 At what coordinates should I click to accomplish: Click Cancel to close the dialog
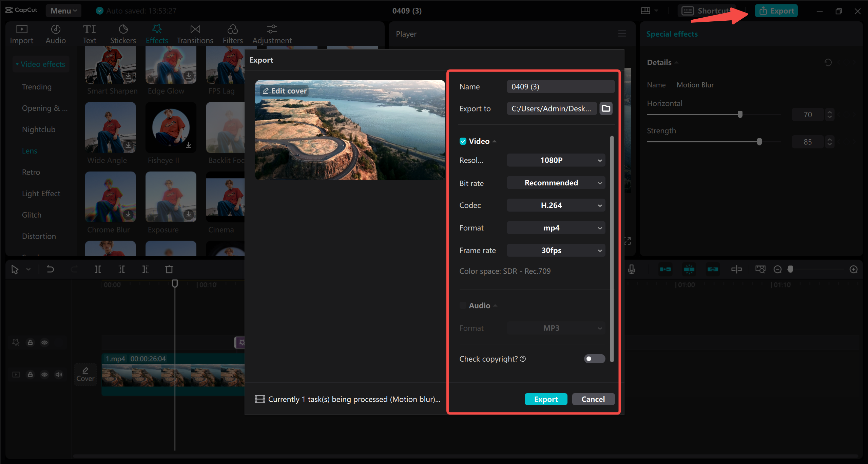point(593,399)
